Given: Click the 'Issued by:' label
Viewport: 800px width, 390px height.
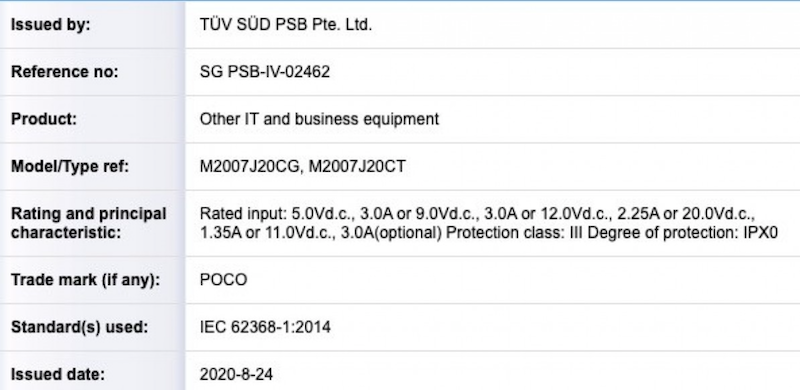Looking at the screenshot, I should pyautogui.click(x=51, y=25).
